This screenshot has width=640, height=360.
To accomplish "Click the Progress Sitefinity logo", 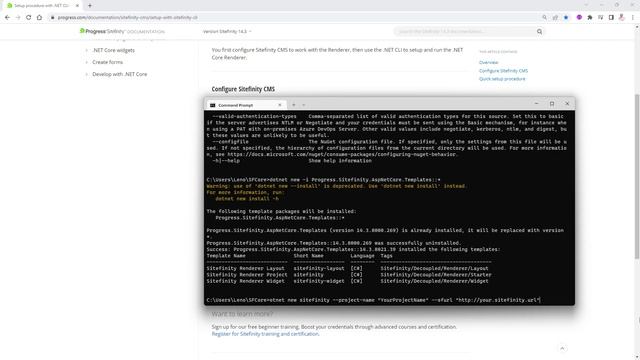I will (x=122, y=31).
